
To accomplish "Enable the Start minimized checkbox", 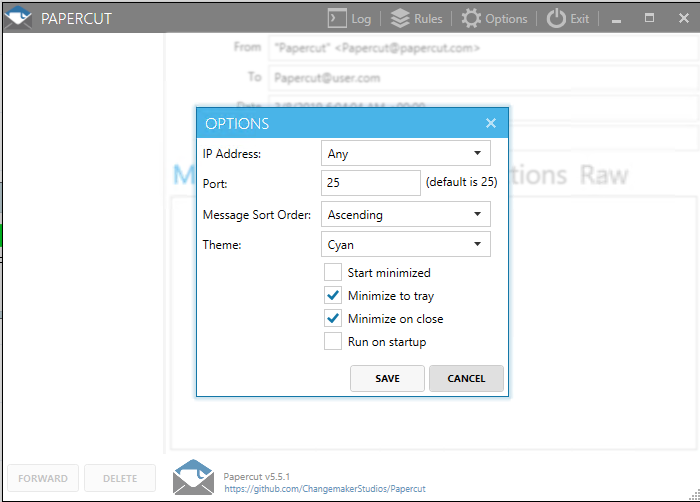I will (x=333, y=272).
